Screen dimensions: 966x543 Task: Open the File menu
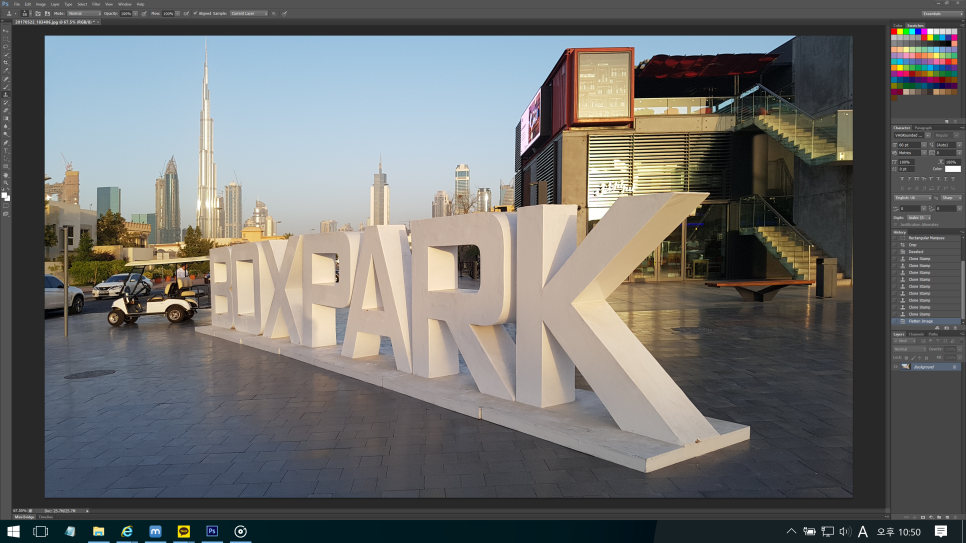(x=17, y=4)
